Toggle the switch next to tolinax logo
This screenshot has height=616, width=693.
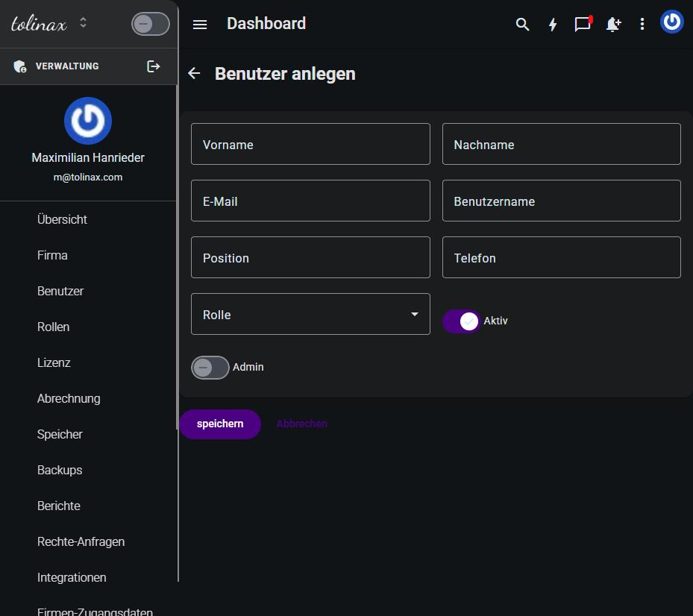150,25
